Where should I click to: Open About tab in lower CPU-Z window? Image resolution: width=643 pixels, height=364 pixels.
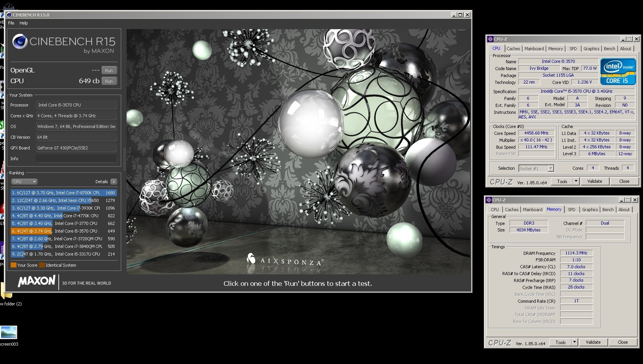(624, 210)
